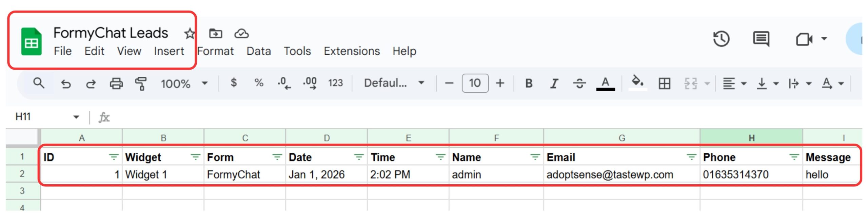Expand merge cells options arrow
868x221 pixels.
pos(707,84)
